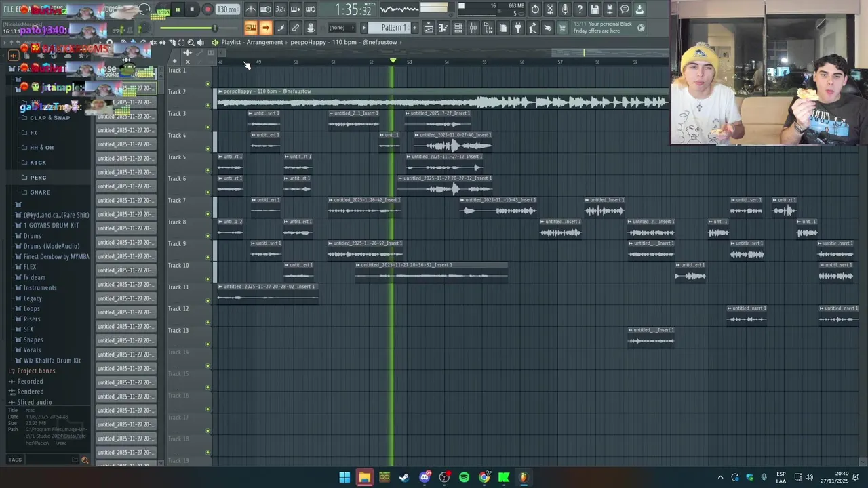This screenshot has height=488, width=868.
Task: Open the KICK folder
Action: (38, 163)
